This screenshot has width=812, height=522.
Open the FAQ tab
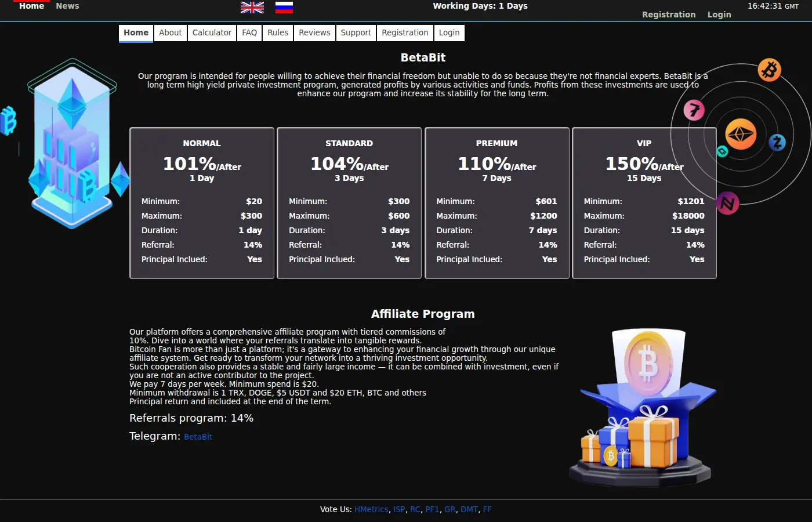tap(249, 33)
